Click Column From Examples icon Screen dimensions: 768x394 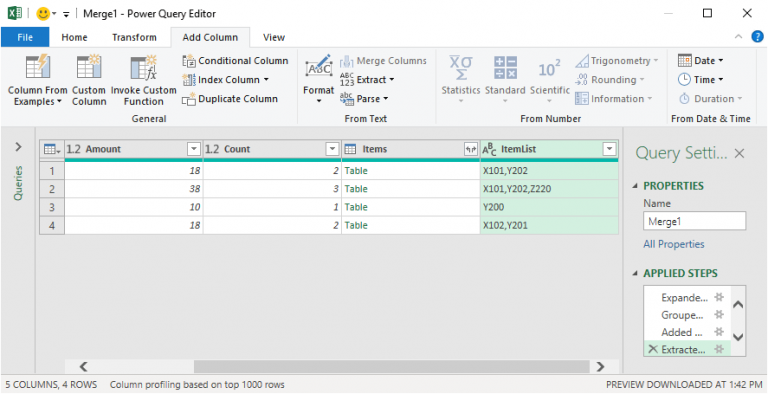pos(37,67)
